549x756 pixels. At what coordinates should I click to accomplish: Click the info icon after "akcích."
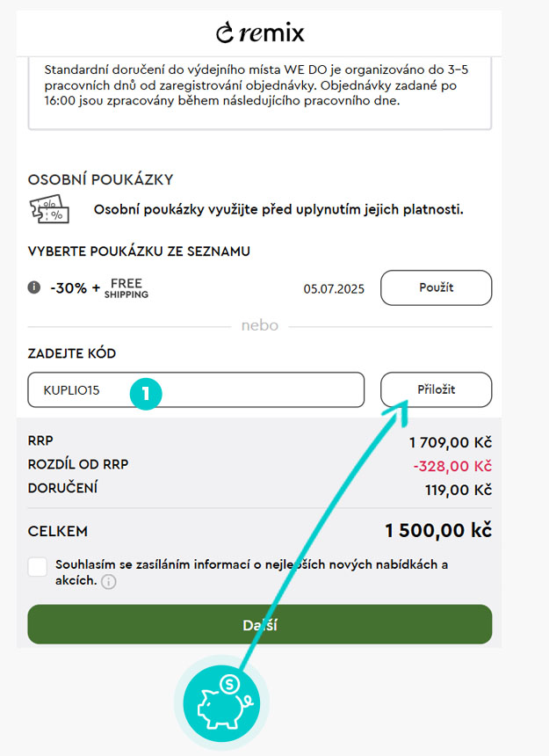(109, 581)
